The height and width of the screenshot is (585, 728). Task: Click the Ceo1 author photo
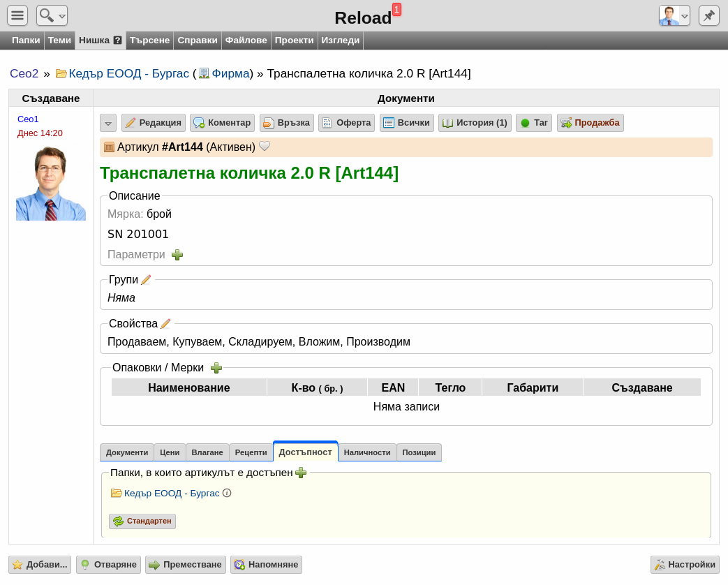[51, 184]
